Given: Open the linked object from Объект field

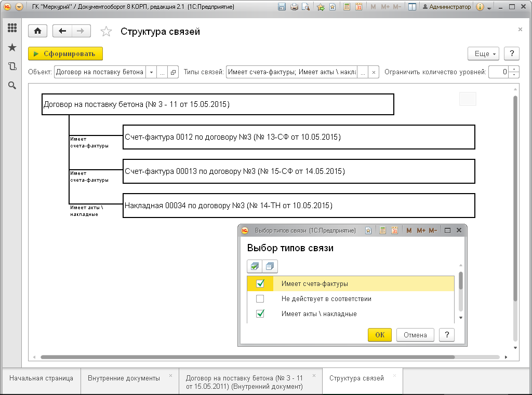Looking at the screenshot, I should [173, 72].
